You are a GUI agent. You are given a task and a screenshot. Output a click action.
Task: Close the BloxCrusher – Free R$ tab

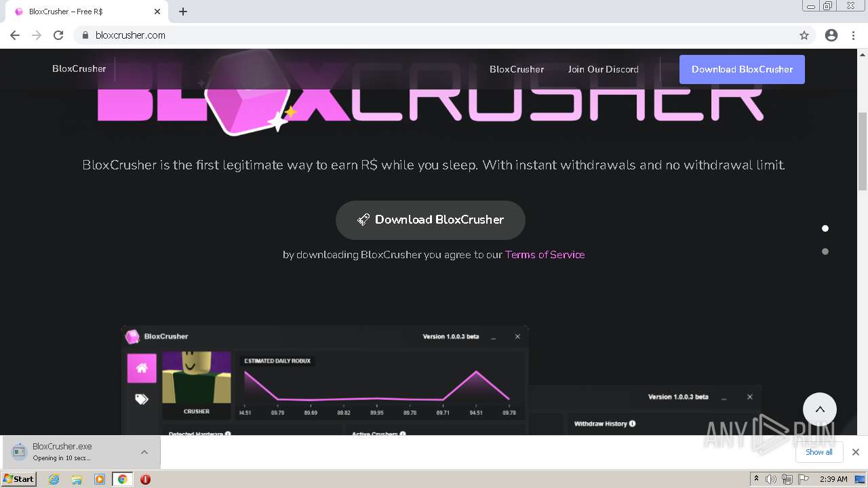pos(157,12)
